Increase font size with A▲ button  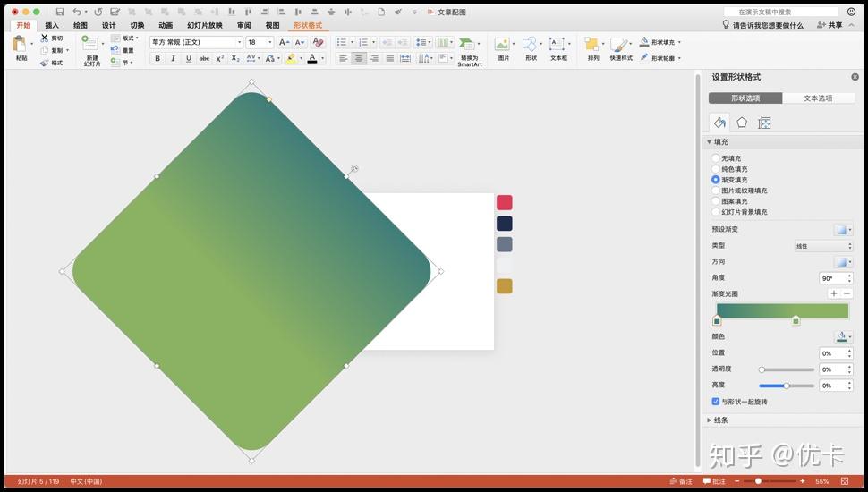(x=284, y=42)
